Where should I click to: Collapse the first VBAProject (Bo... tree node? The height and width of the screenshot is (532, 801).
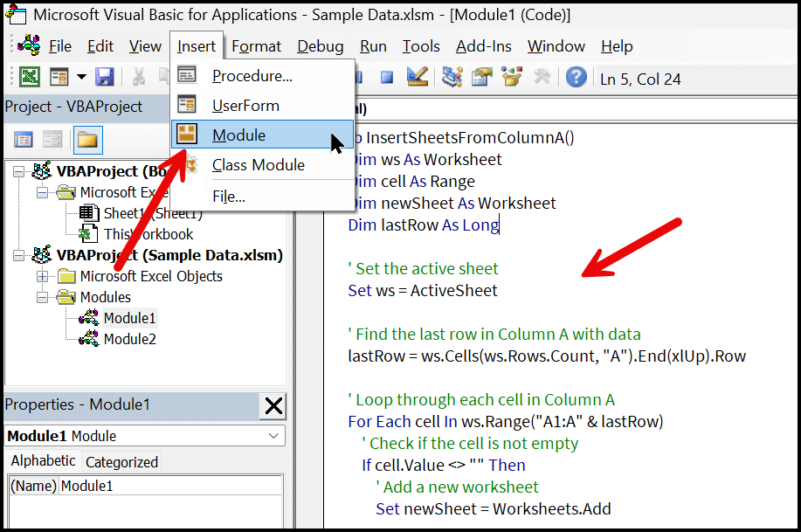pyautogui.click(x=19, y=172)
